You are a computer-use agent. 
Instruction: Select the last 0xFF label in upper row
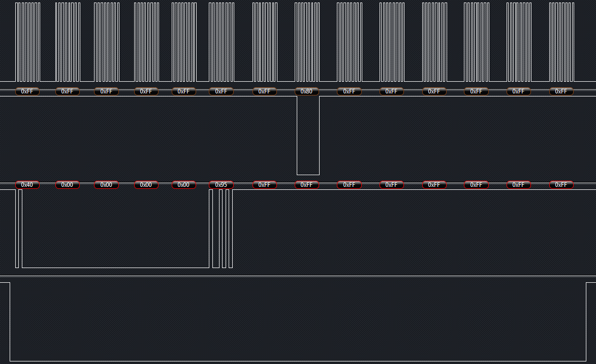(x=561, y=91)
